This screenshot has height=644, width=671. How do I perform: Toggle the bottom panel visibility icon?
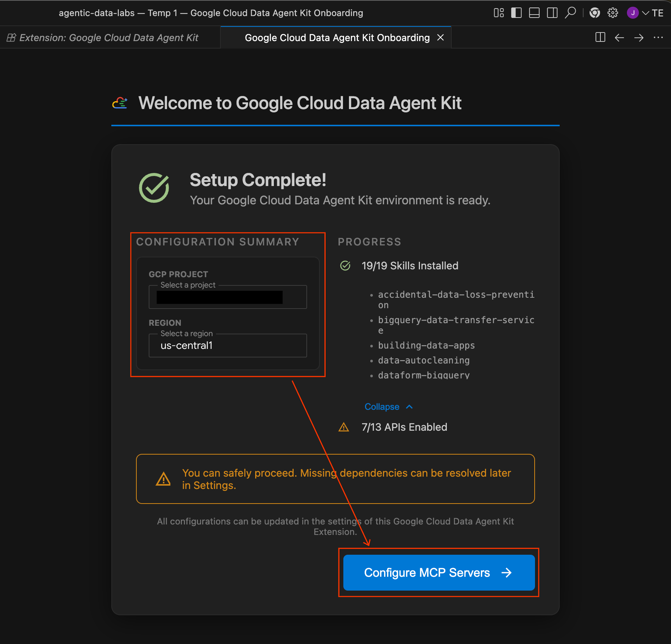pyautogui.click(x=534, y=13)
